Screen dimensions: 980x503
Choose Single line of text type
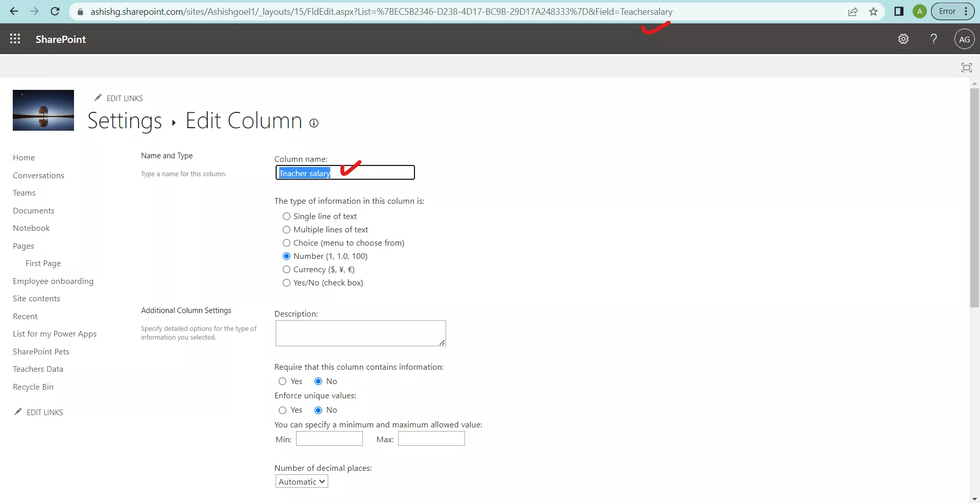coord(286,216)
